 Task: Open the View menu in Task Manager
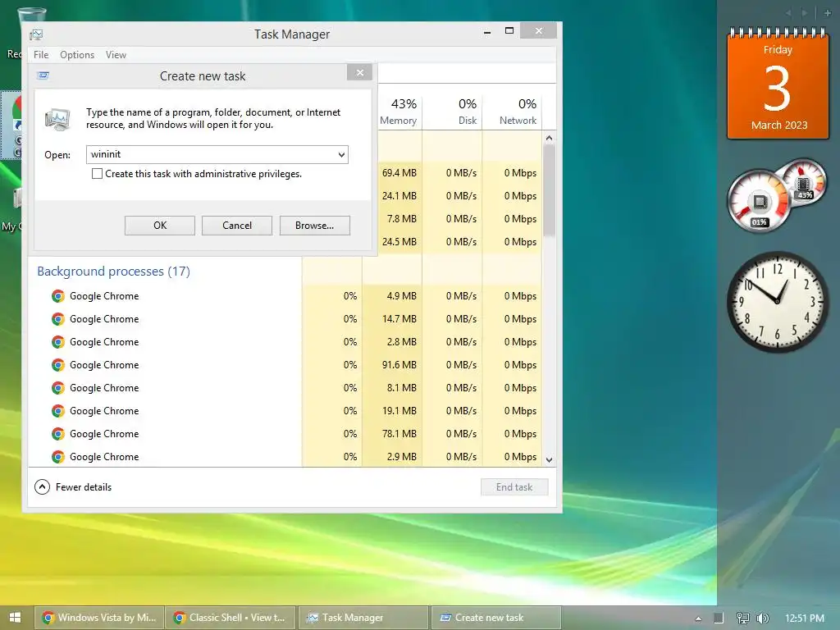(116, 55)
